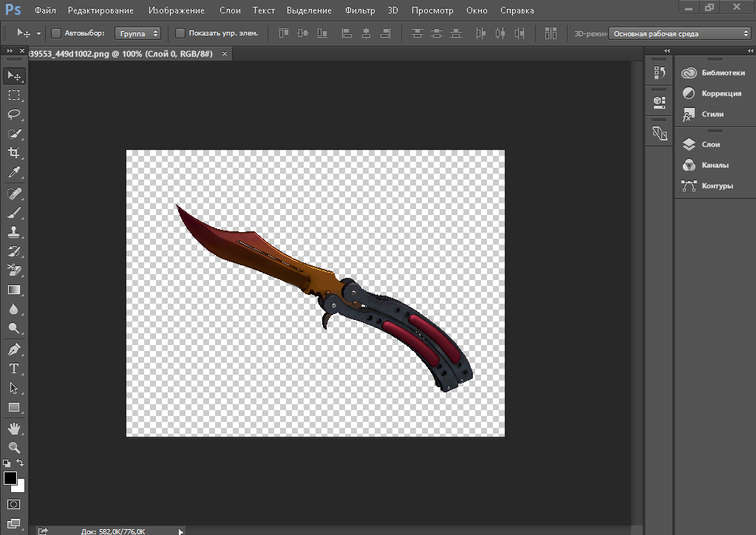Select the Path Selection tool

pyautogui.click(x=14, y=388)
